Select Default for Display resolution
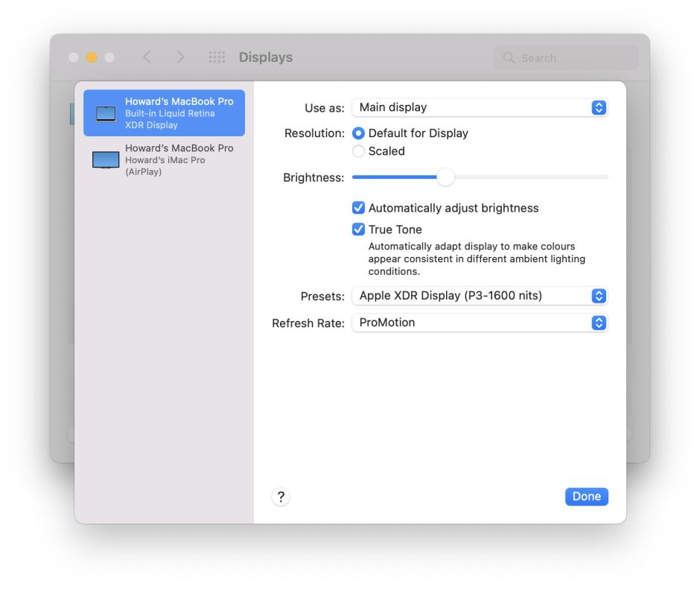The width and height of the screenshot is (700, 590). pos(359,133)
